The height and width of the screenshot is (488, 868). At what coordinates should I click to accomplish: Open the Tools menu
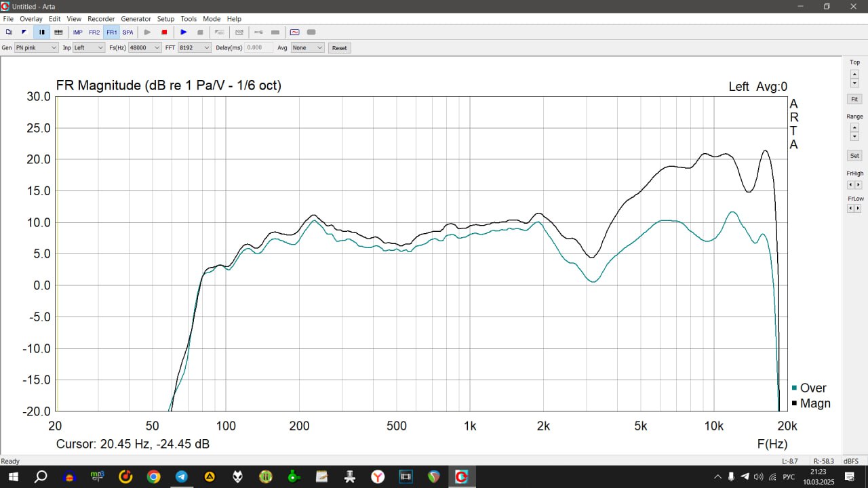coord(189,19)
